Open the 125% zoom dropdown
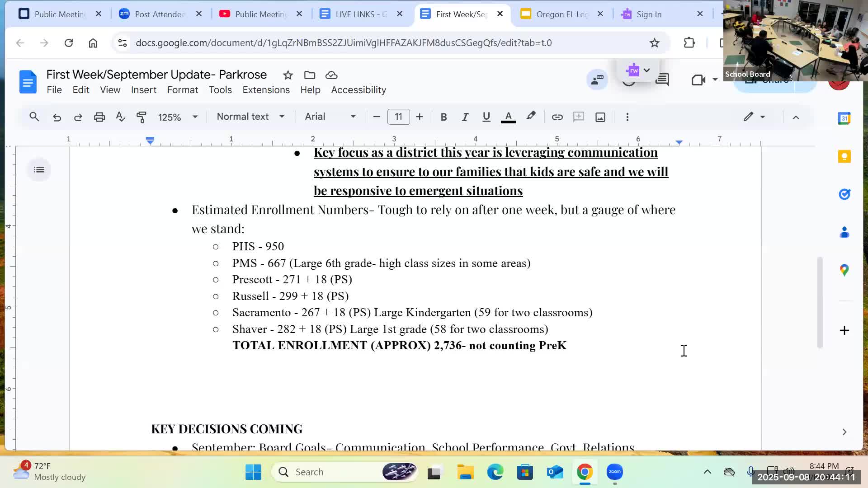This screenshot has height=488, width=868. point(178,117)
